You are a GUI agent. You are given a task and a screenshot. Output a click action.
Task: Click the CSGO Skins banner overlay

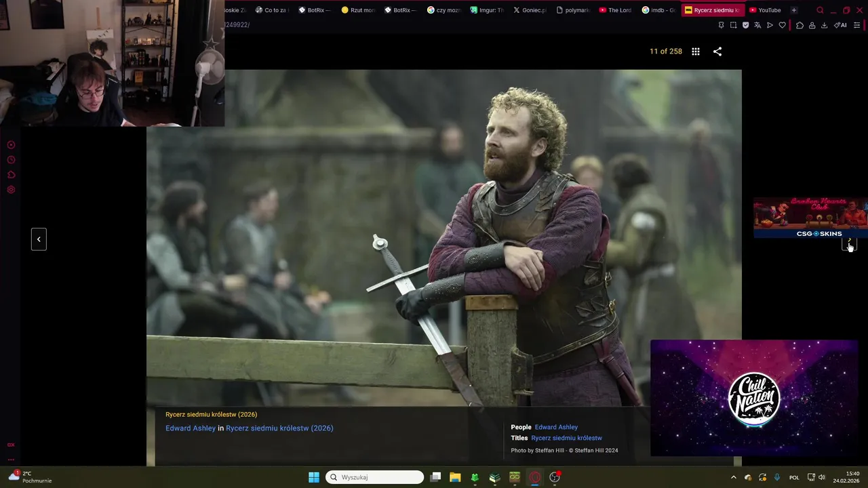pyautogui.click(x=810, y=218)
